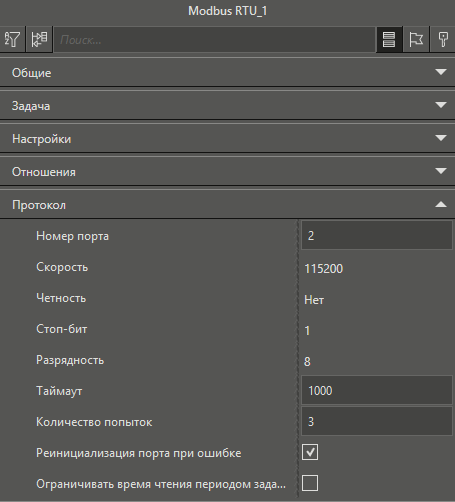Collapse the Протокол section arrow

tap(441, 204)
